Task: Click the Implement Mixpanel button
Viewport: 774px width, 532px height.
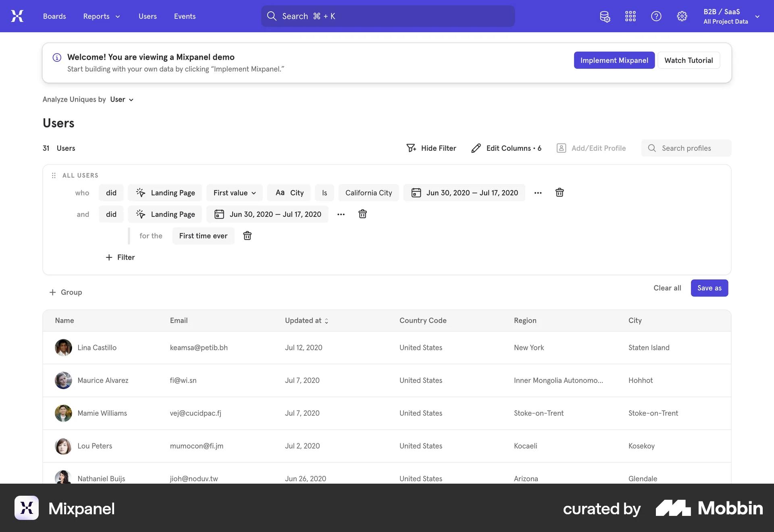Action: click(x=614, y=60)
